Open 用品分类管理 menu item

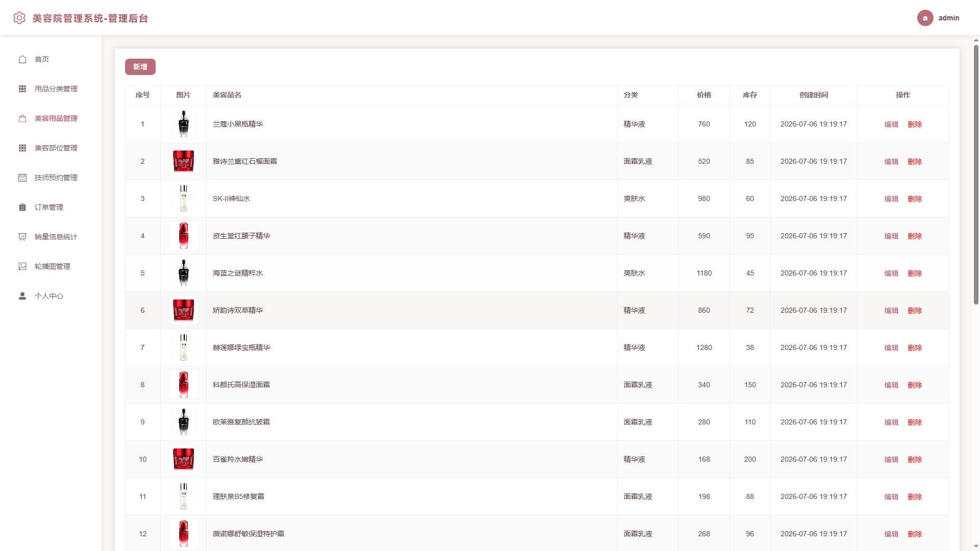(51, 89)
